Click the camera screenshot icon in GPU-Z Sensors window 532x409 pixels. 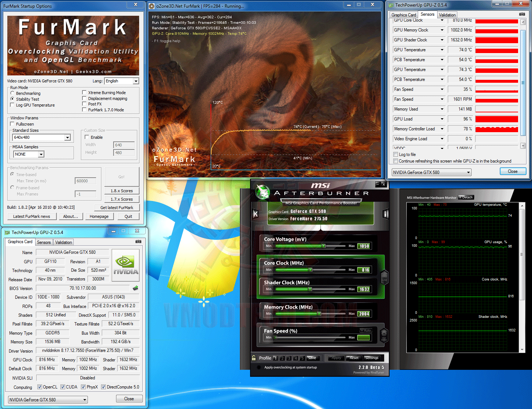pyautogui.click(x=522, y=14)
